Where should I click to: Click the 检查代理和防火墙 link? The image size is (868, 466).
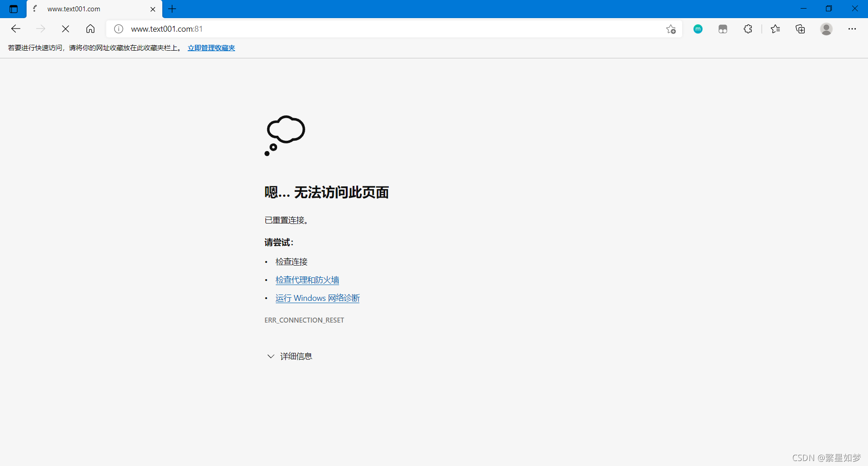(x=307, y=280)
